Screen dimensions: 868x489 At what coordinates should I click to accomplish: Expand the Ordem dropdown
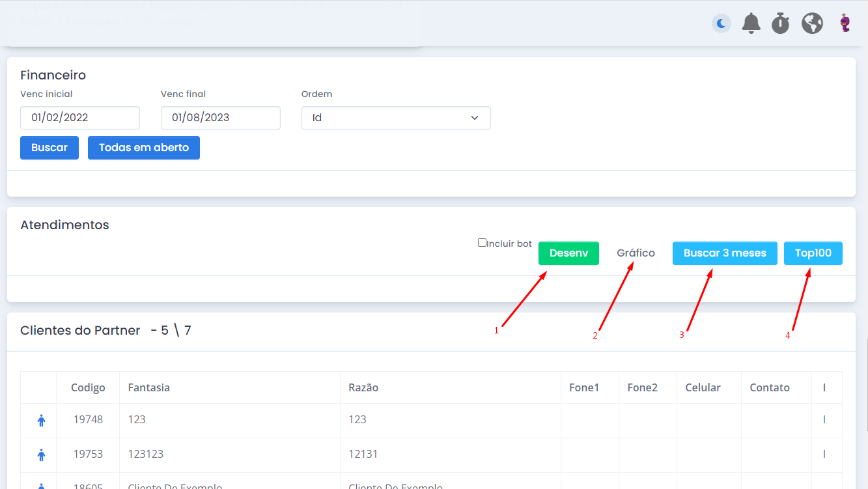(x=395, y=118)
